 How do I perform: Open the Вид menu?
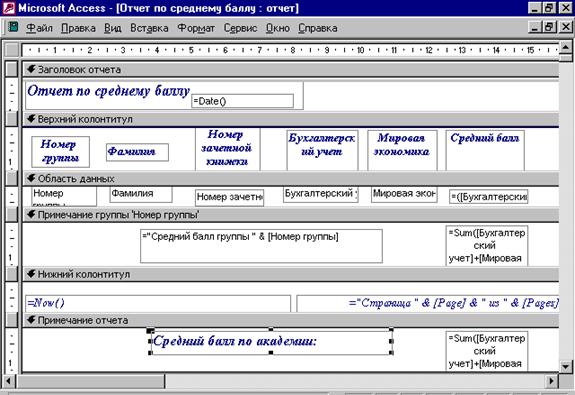pyautogui.click(x=113, y=28)
